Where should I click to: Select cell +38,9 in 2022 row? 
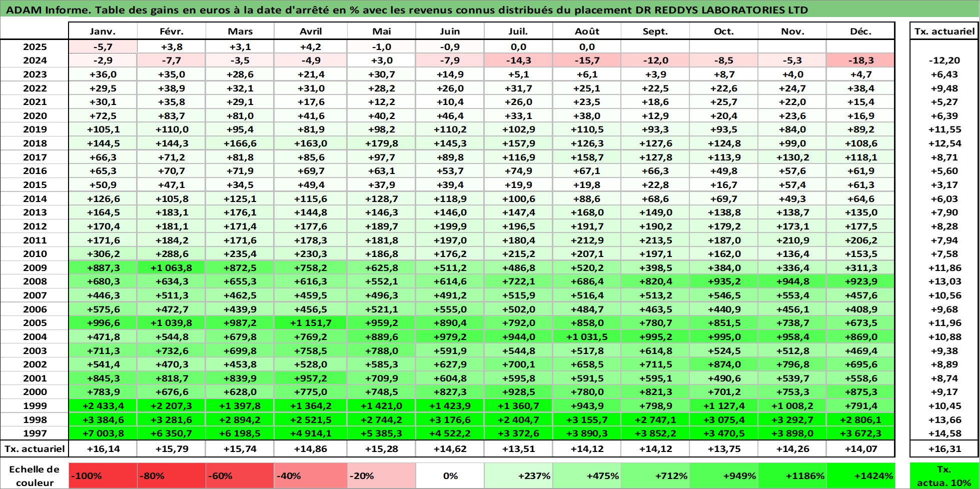tap(172, 88)
